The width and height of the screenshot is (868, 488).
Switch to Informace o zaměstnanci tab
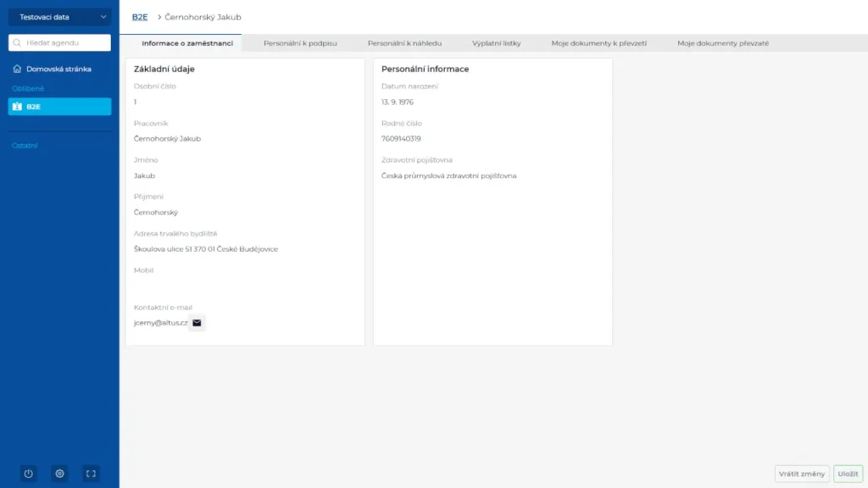(186, 43)
